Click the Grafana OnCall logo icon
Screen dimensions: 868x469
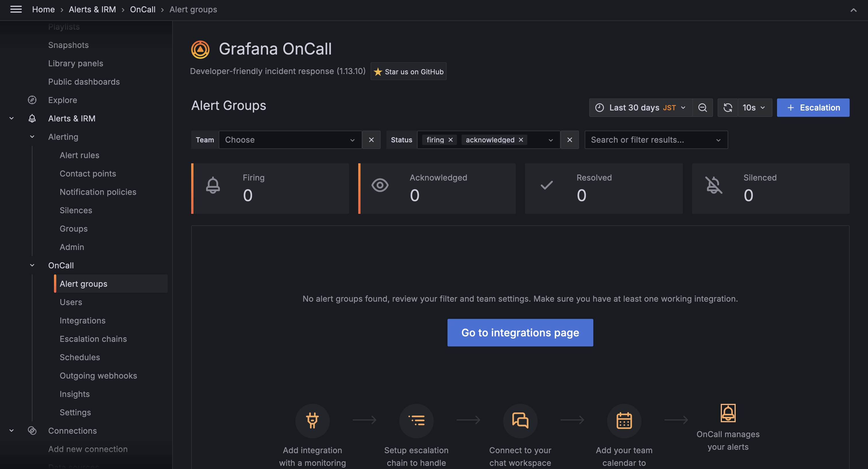(200, 50)
